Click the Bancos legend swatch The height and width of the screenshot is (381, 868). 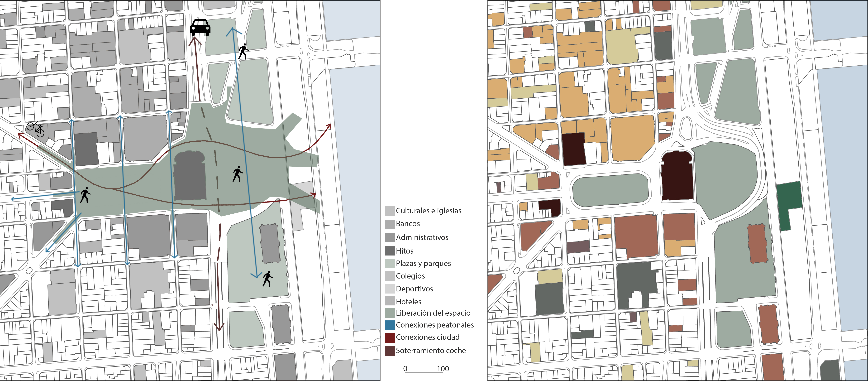(x=390, y=224)
